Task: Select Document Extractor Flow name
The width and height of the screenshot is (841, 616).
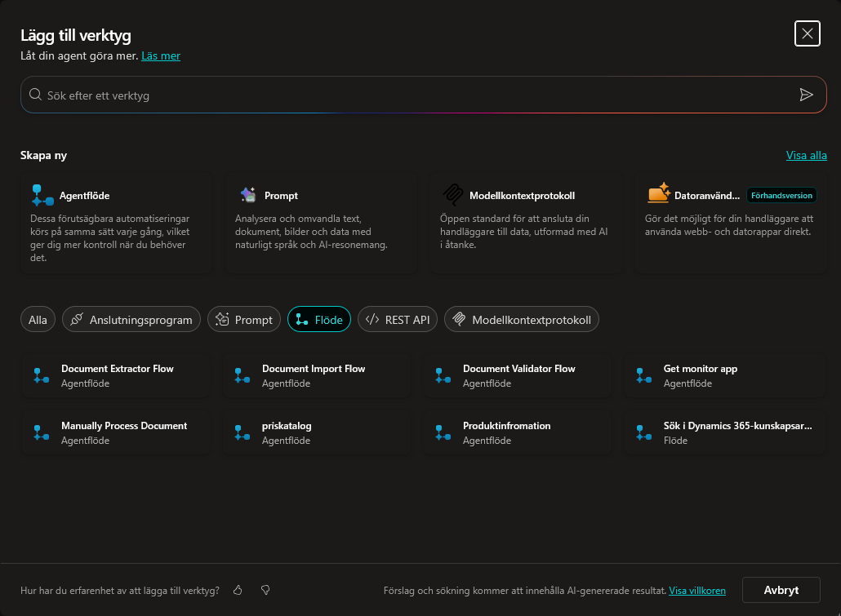Action: pos(118,369)
